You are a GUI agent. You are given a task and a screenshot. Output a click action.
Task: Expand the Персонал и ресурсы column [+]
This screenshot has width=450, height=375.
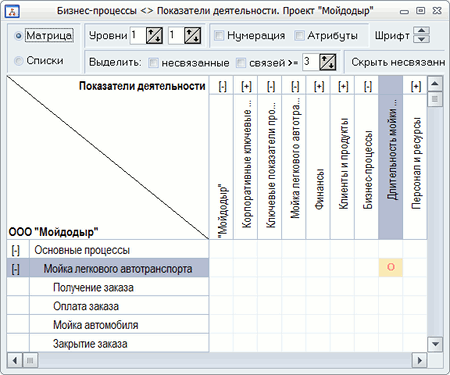point(416,87)
